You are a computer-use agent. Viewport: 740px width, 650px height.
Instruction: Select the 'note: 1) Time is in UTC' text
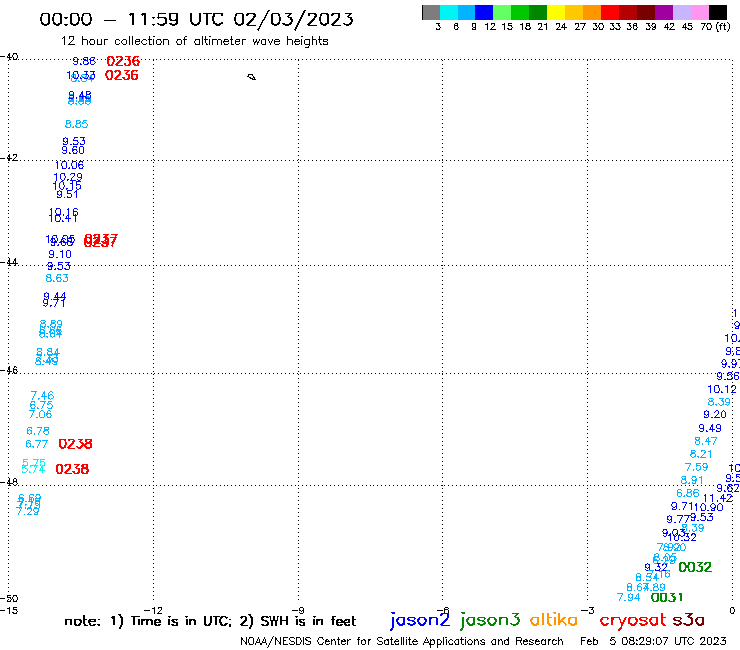[148, 621]
